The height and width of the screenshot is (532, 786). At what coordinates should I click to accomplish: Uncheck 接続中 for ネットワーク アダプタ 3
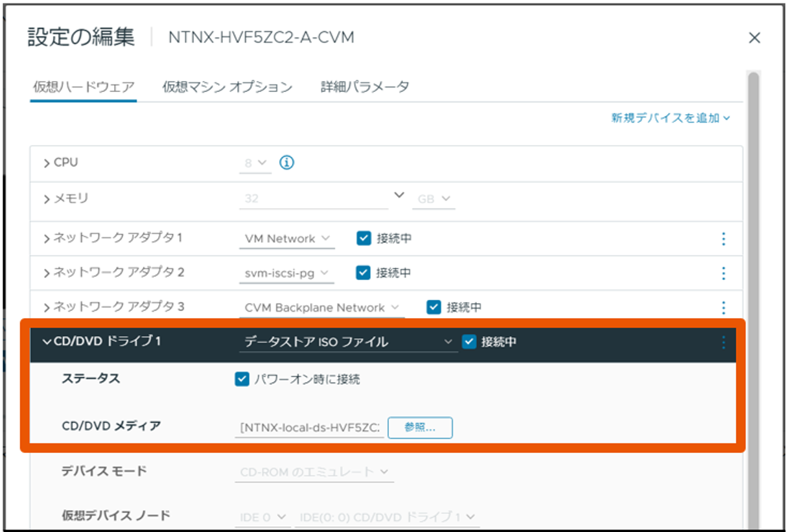pos(433,307)
